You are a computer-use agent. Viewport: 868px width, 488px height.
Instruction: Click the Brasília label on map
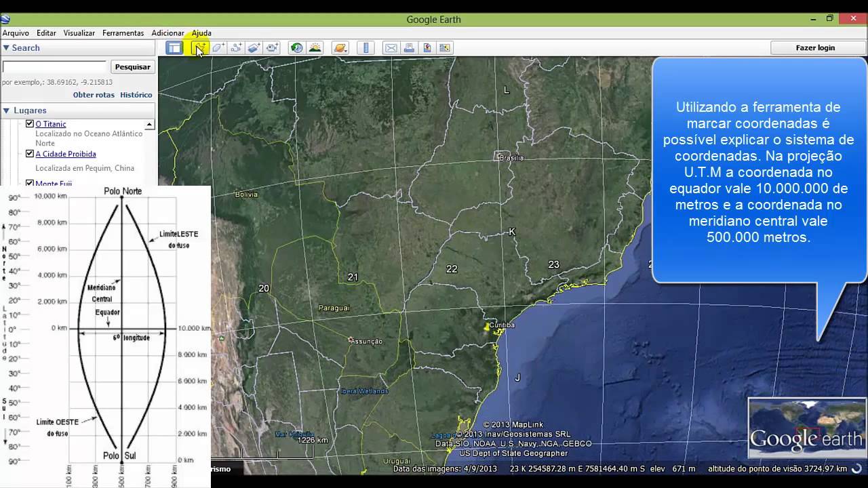(x=511, y=158)
